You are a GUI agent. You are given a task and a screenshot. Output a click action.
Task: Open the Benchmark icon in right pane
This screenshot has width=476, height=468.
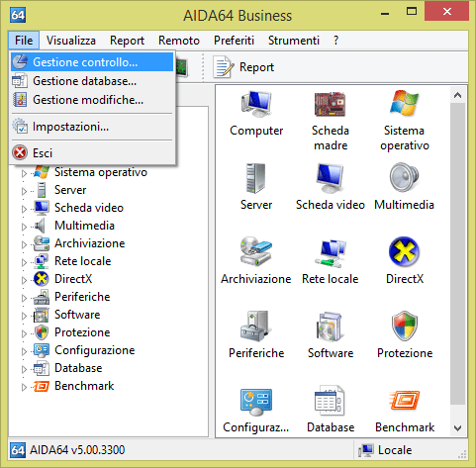(x=405, y=400)
